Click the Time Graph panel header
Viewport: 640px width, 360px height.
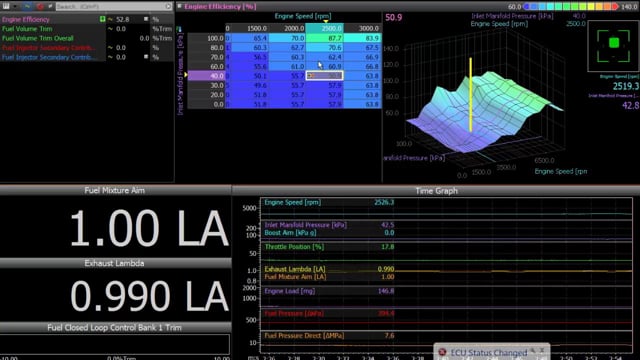(x=436, y=191)
